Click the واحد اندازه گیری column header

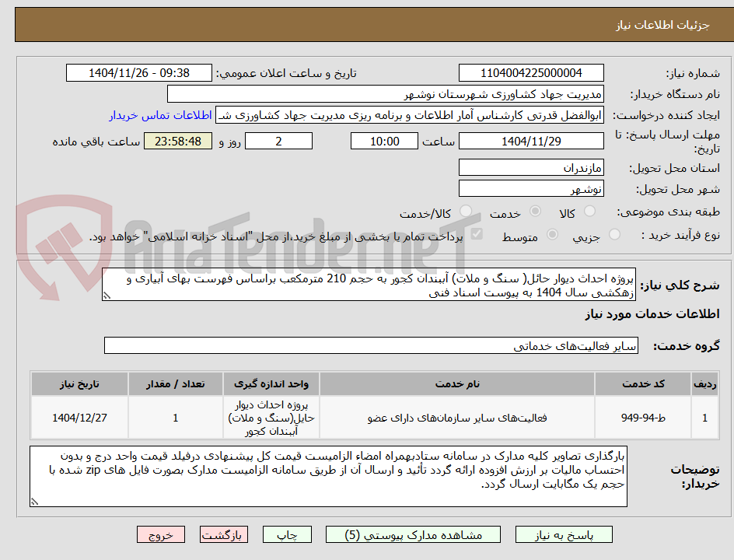coord(271,384)
